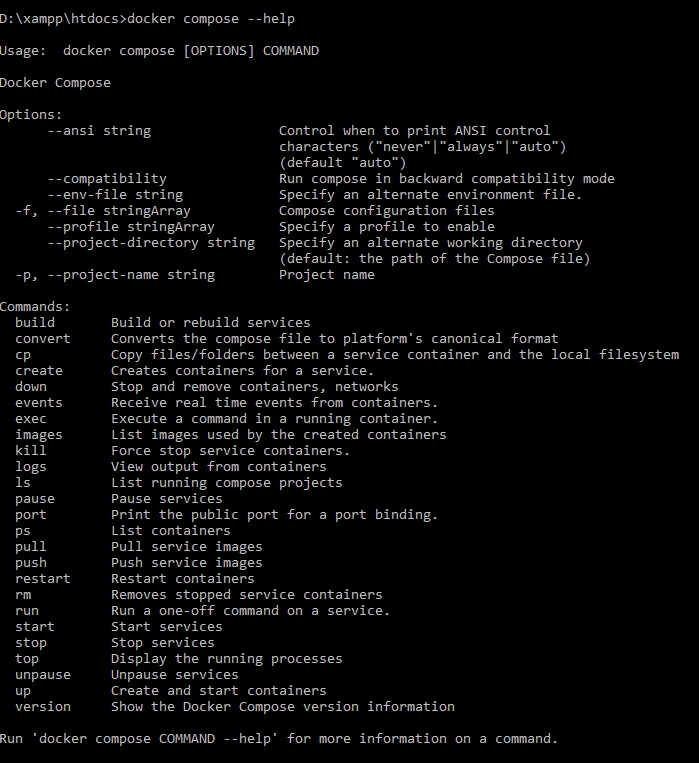Click the 'pause' command name
Screen dimensions: 699x763
pos(35,499)
